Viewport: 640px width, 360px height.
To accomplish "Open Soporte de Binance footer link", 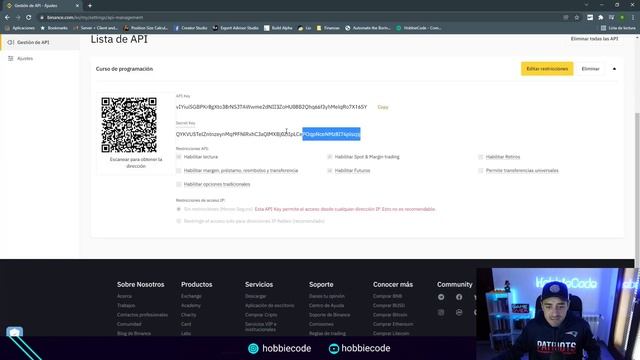I will tap(329, 315).
